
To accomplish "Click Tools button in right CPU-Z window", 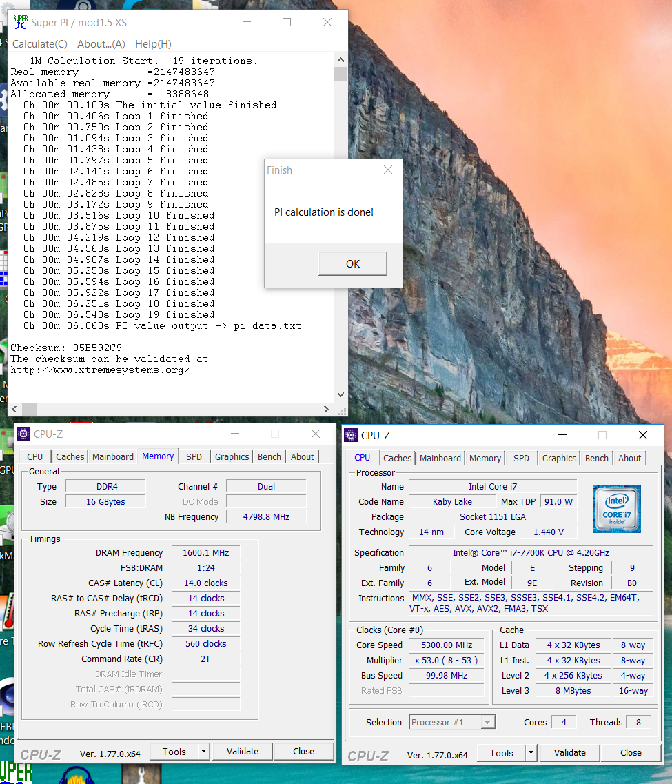I will point(501,753).
